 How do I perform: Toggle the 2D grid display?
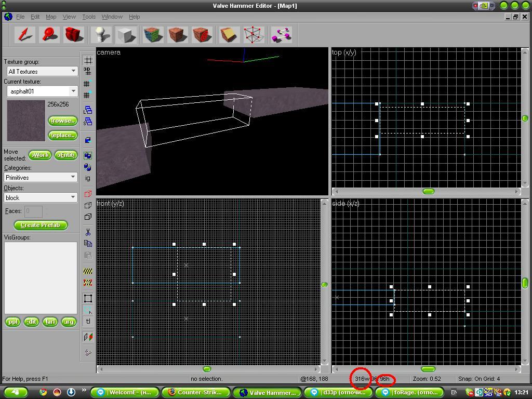tap(88, 60)
